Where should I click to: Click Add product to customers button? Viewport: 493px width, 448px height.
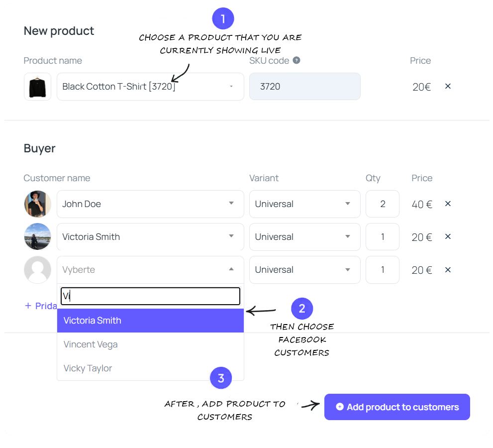point(397,407)
